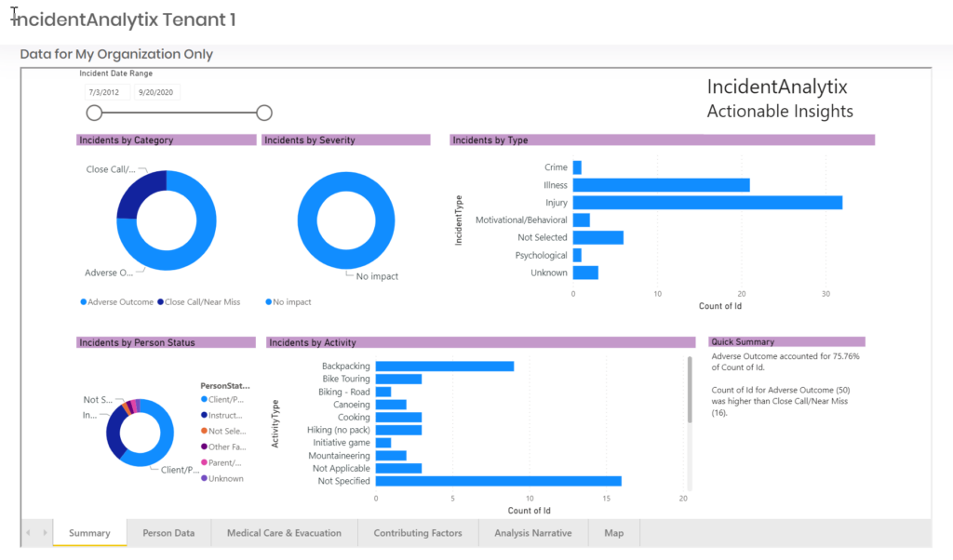The height and width of the screenshot is (560, 953).
Task: Click the PersonStat... legend title
Action: pos(225,386)
